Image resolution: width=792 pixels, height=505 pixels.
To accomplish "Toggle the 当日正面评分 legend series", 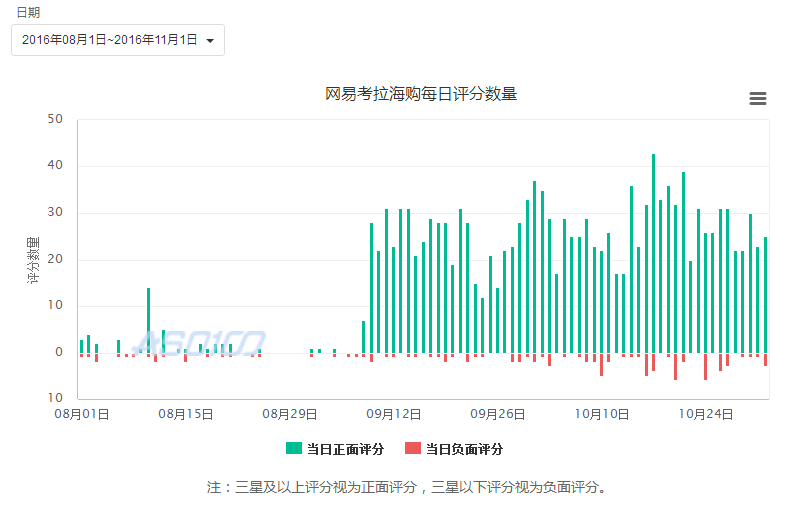I will coord(335,448).
